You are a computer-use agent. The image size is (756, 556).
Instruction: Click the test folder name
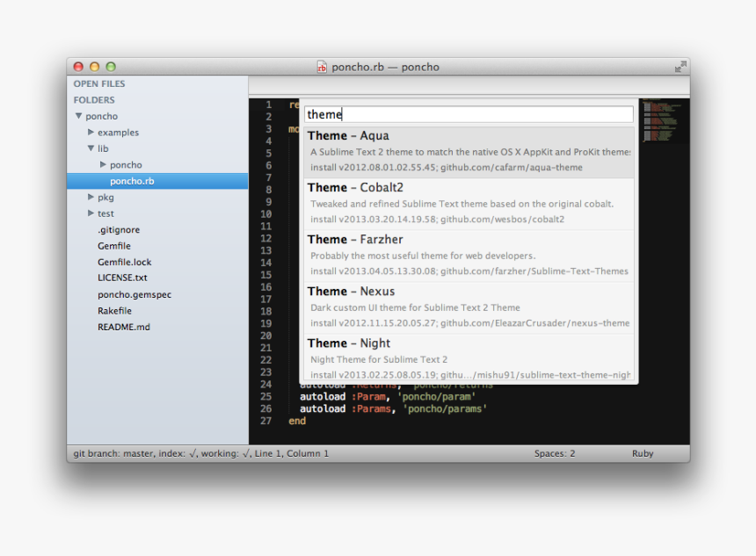pos(105,213)
